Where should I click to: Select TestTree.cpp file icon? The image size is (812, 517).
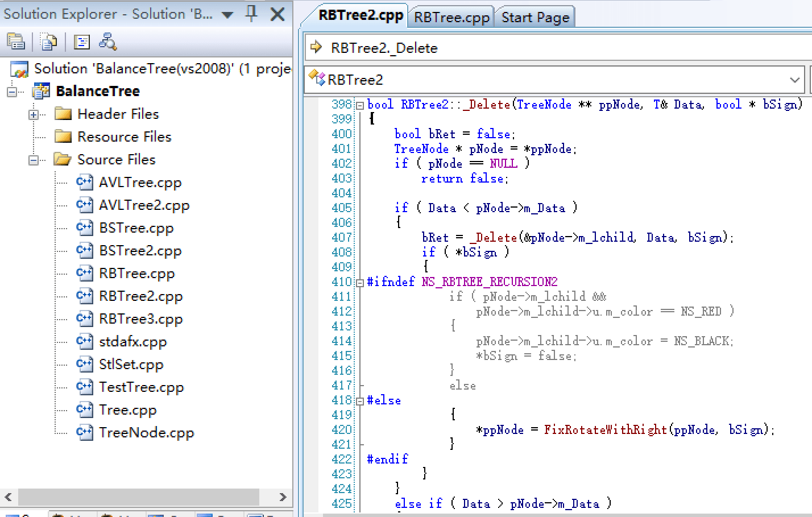point(85,387)
